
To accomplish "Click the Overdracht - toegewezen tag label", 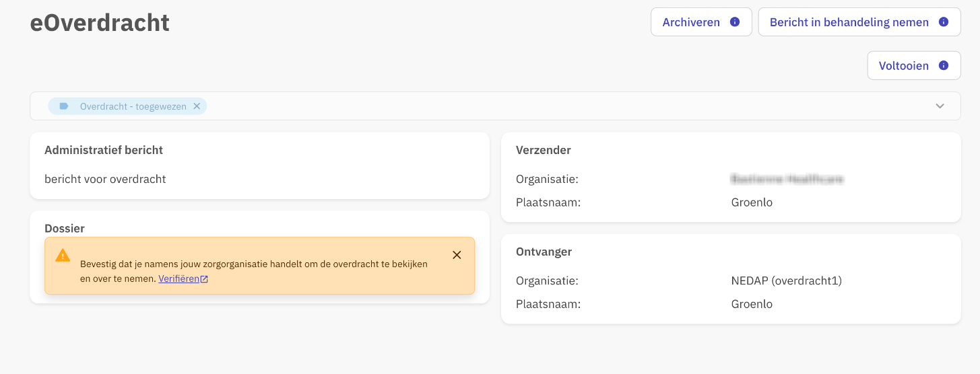I will (x=133, y=106).
